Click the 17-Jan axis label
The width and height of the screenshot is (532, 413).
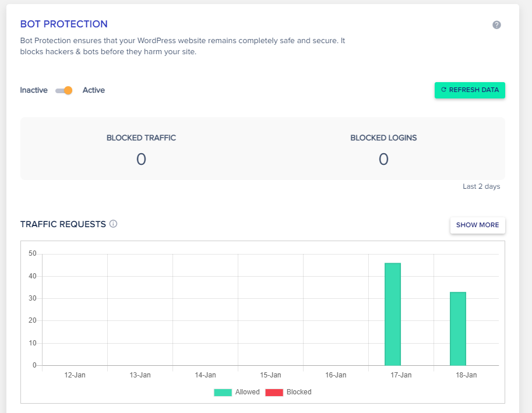(401, 375)
